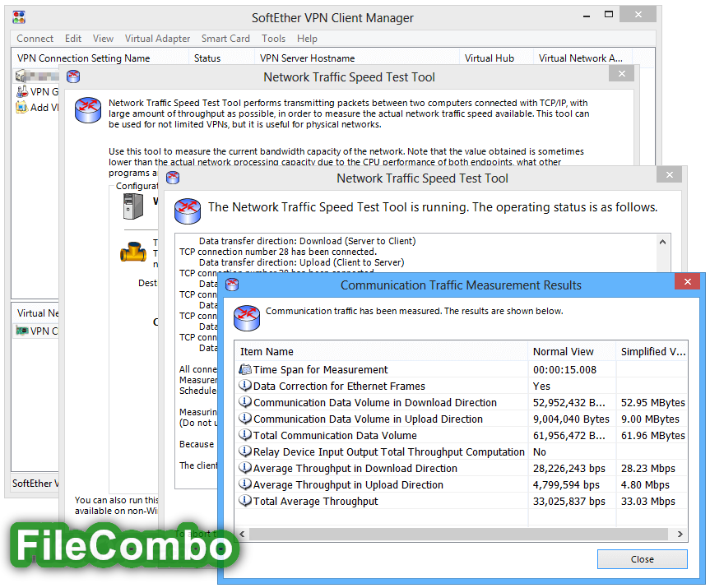Open the Help menu
This screenshot has height=588, width=710.
tap(307, 39)
